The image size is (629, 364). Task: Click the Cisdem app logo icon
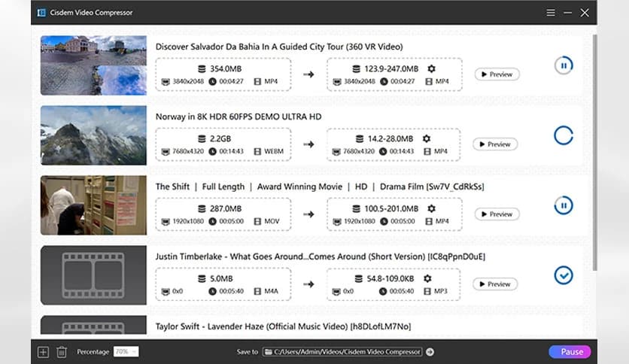(x=41, y=13)
